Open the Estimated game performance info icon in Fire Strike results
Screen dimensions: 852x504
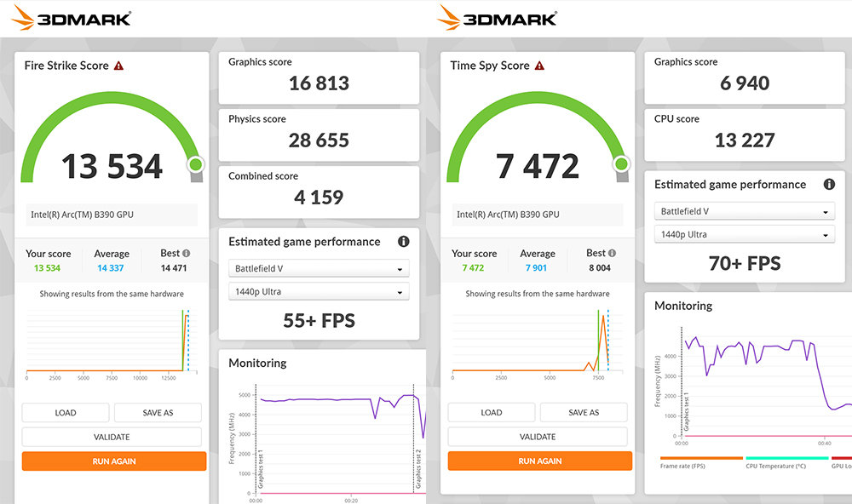pos(404,242)
